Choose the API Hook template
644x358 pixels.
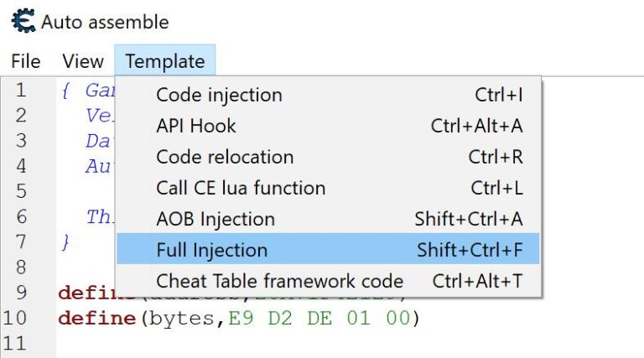(196, 126)
